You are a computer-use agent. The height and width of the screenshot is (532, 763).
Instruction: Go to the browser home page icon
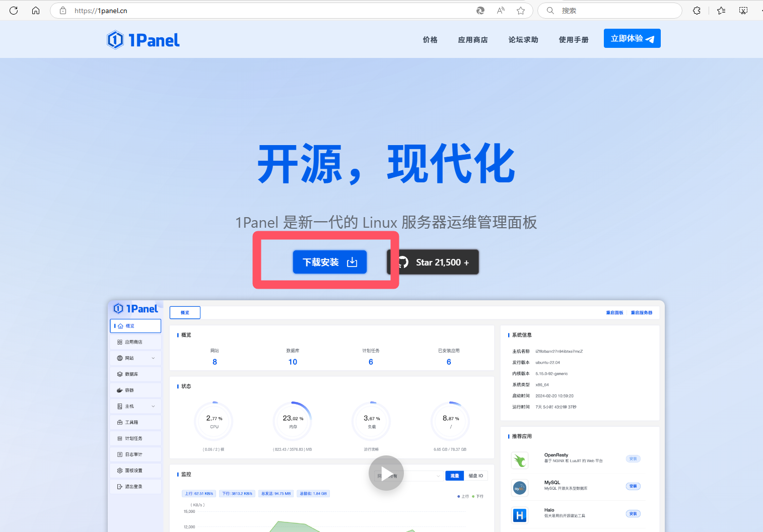pyautogui.click(x=36, y=11)
